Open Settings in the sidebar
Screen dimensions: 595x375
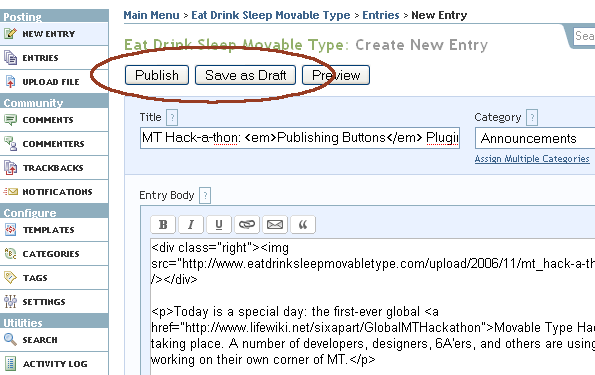[54, 301]
